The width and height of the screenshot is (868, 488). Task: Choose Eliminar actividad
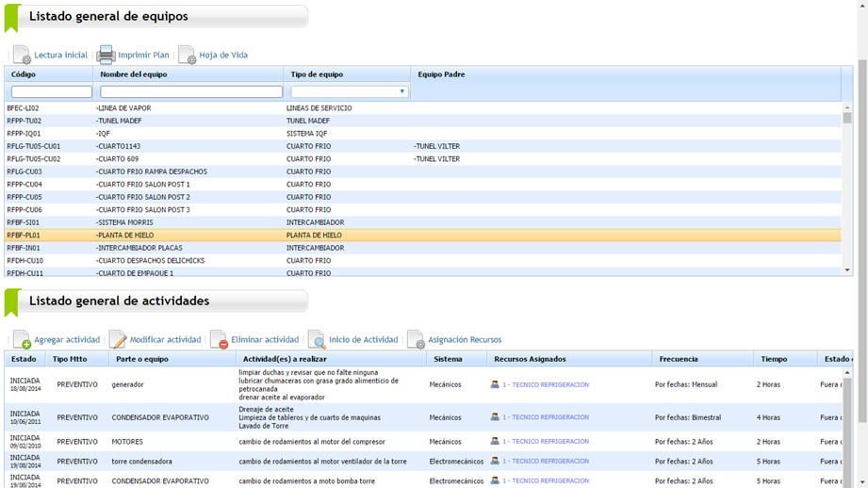coord(265,340)
